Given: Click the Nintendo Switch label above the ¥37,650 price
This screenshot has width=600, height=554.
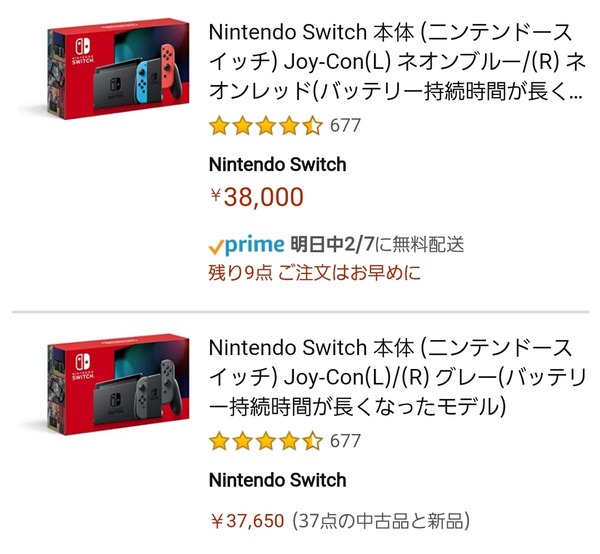Looking at the screenshot, I should (277, 480).
